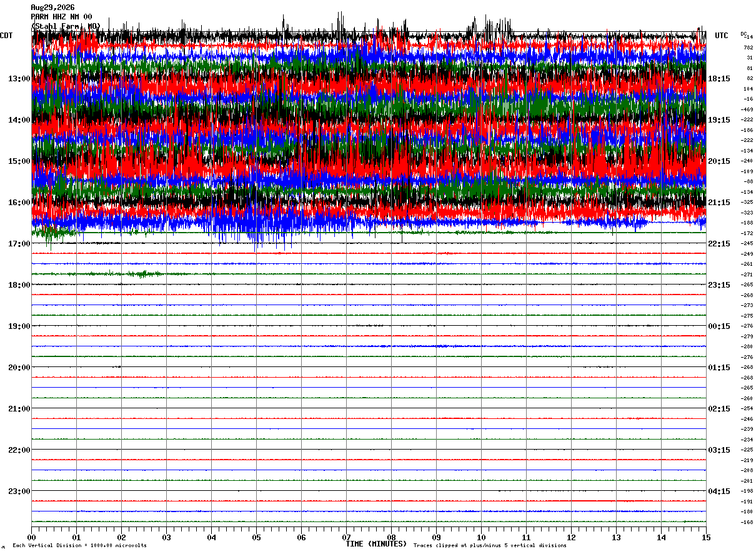Click minute 05 on time axis
Screen dimensions: 756x554
tap(256, 537)
